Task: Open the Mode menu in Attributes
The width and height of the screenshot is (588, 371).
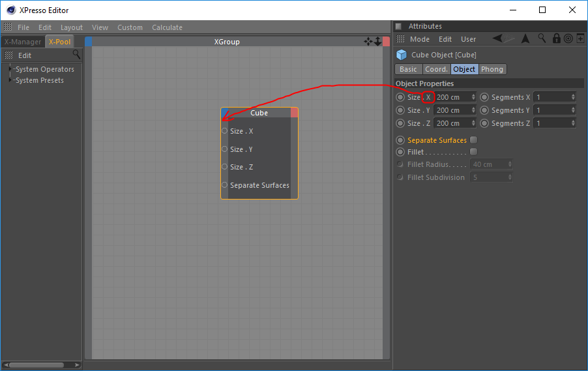Action: 420,39
